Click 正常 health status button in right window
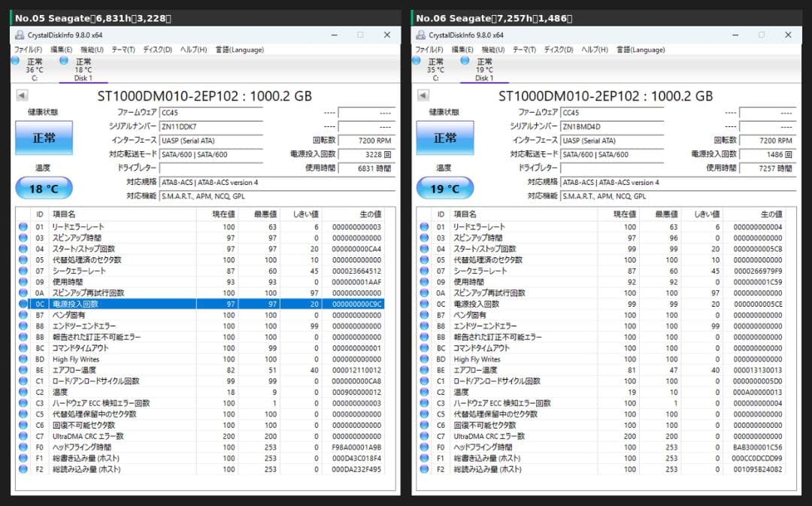Image resolution: width=812 pixels, height=506 pixels. coord(445,138)
